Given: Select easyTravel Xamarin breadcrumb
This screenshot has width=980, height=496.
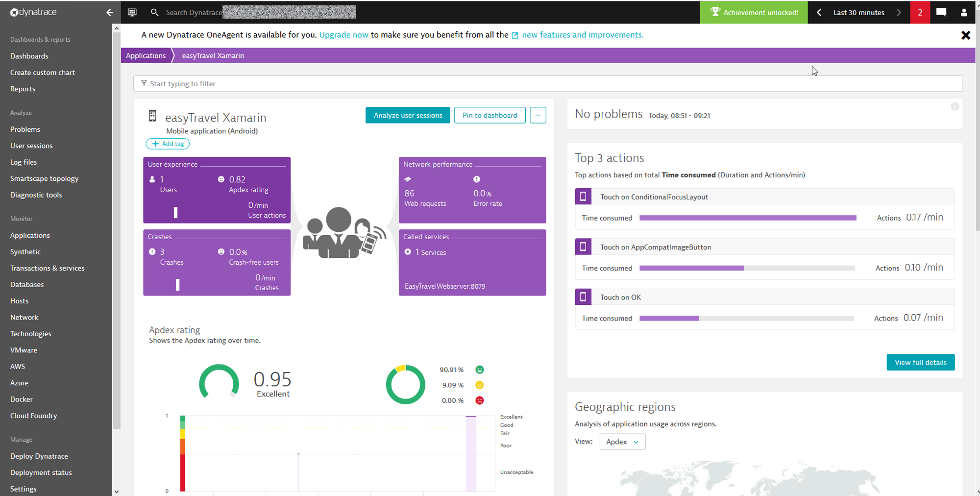Looking at the screenshot, I should point(213,55).
